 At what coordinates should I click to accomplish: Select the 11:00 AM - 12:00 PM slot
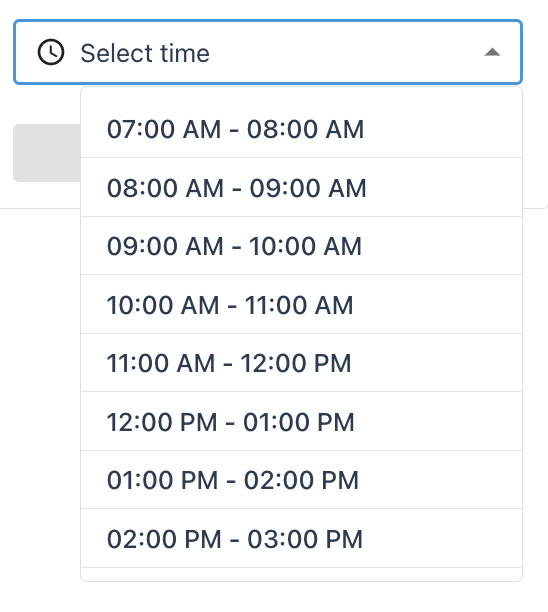click(301, 363)
